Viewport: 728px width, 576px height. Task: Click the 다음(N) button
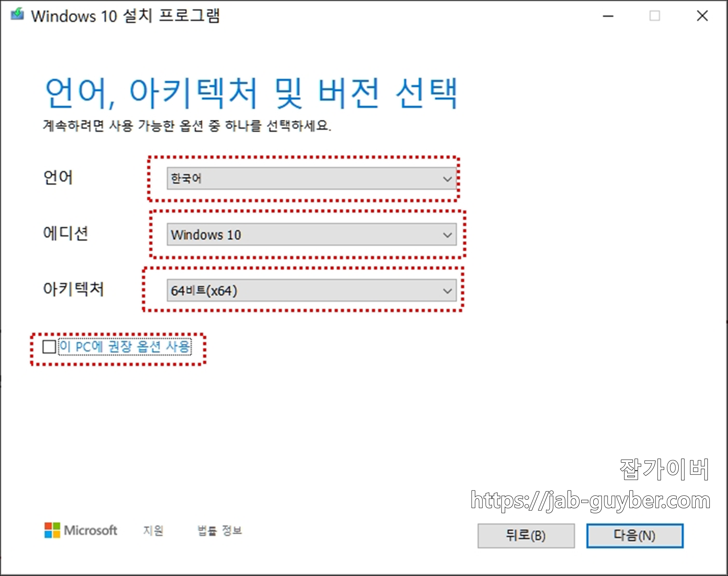[x=635, y=536]
